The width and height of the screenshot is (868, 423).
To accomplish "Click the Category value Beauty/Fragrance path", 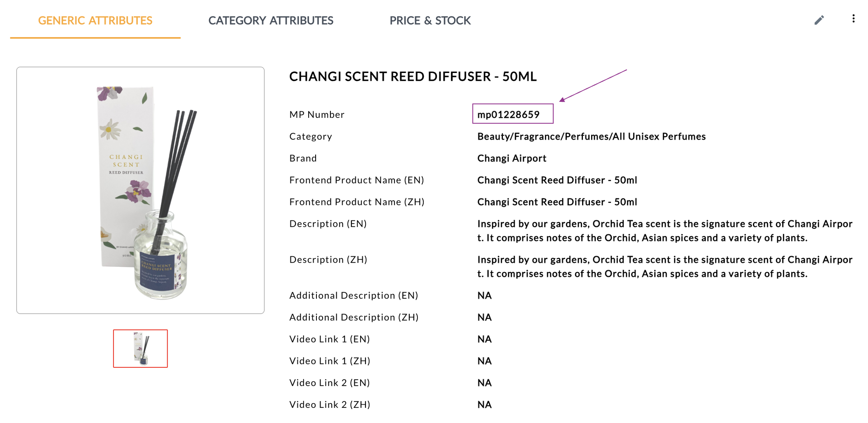I will tap(591, 136).
